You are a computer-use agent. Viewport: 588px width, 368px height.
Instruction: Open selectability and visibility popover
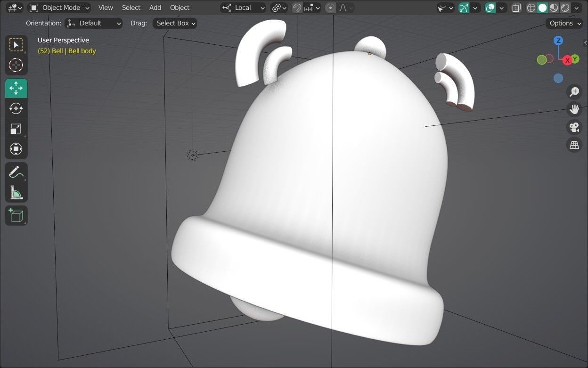445,8
